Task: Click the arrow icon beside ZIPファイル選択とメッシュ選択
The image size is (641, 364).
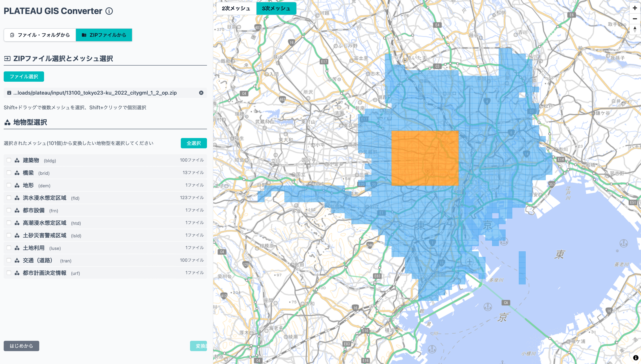Action: coord(7,59)
